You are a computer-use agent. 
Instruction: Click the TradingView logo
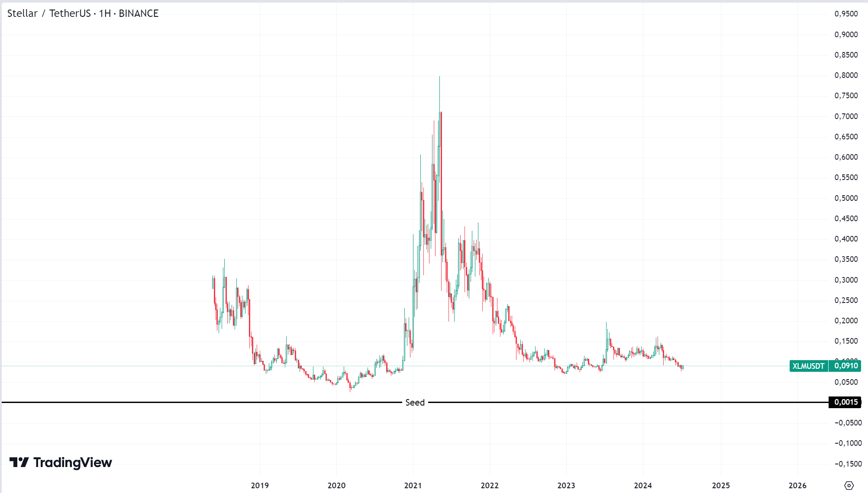[61, 463]
